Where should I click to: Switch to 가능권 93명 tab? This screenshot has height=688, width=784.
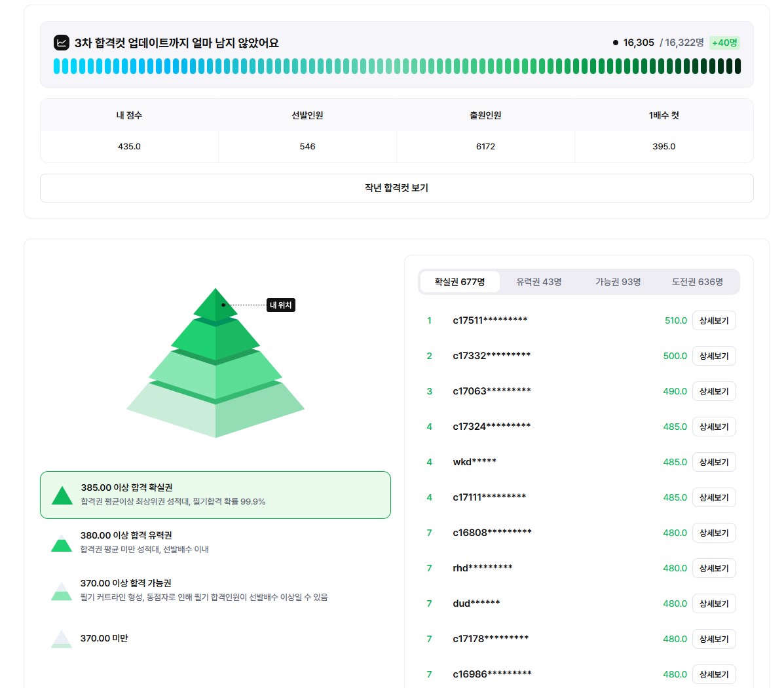pyautogui.click(x=618, y=282)
